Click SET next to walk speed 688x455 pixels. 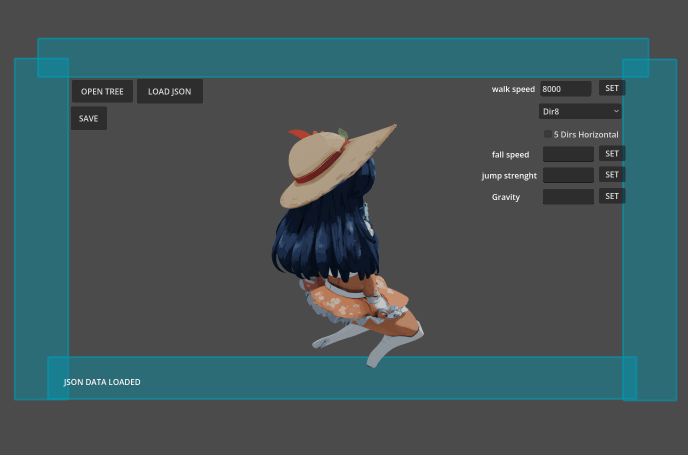tap(612, 88)
